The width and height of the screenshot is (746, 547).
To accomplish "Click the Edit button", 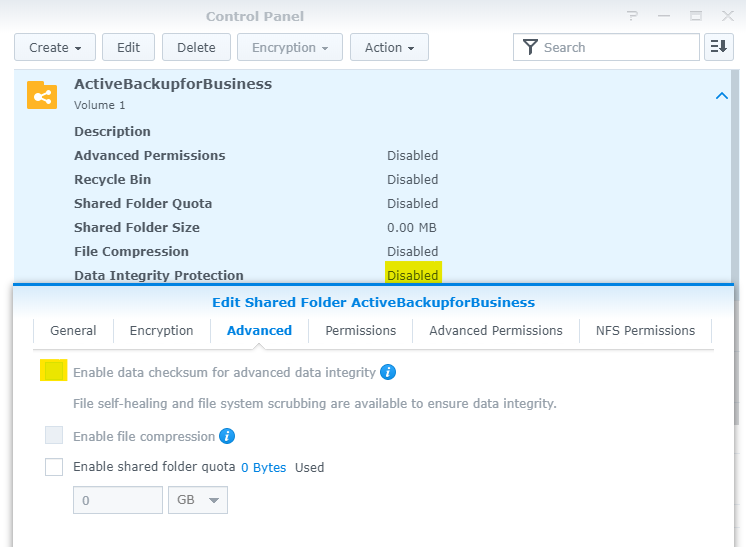I will (x=128, y=47).
